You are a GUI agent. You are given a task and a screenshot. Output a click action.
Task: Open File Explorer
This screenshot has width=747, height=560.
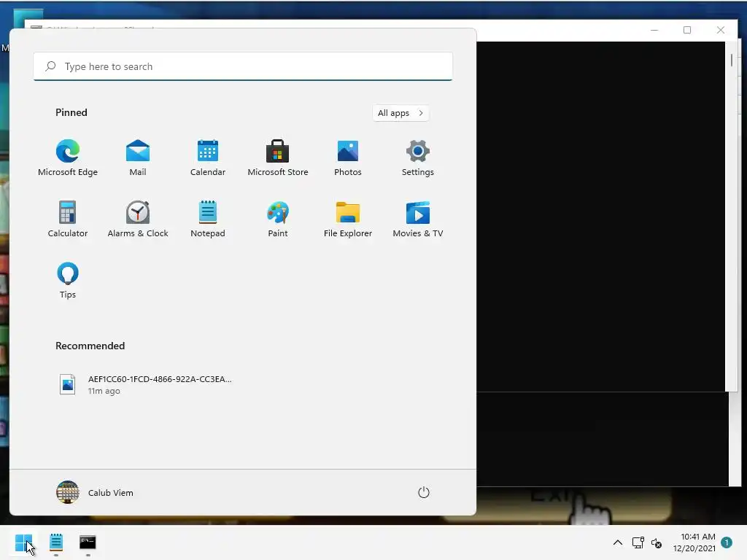tap(348, 219)
